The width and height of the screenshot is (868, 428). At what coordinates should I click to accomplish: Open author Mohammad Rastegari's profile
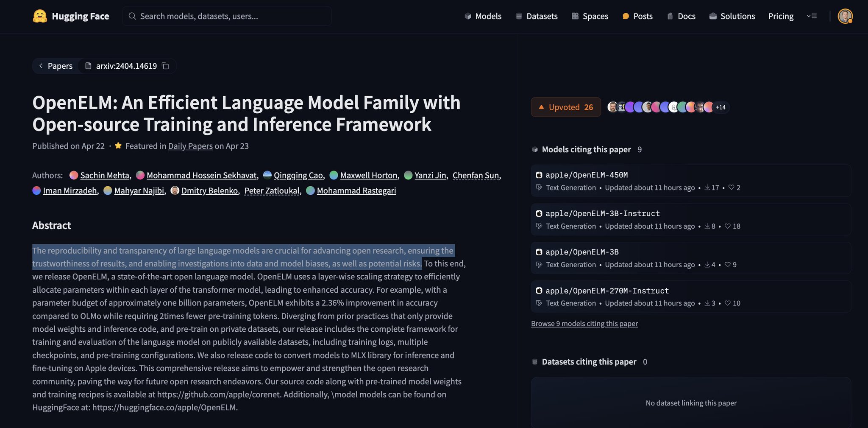click(356, 190)
